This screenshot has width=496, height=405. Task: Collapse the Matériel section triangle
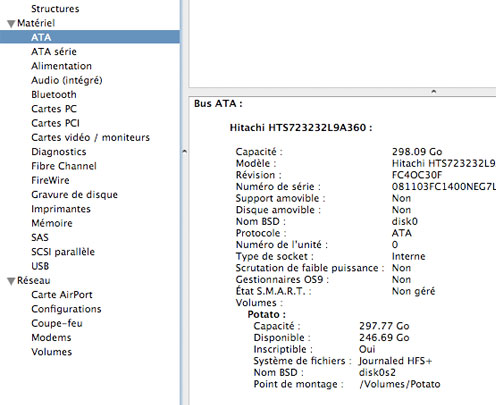point(11,24)
